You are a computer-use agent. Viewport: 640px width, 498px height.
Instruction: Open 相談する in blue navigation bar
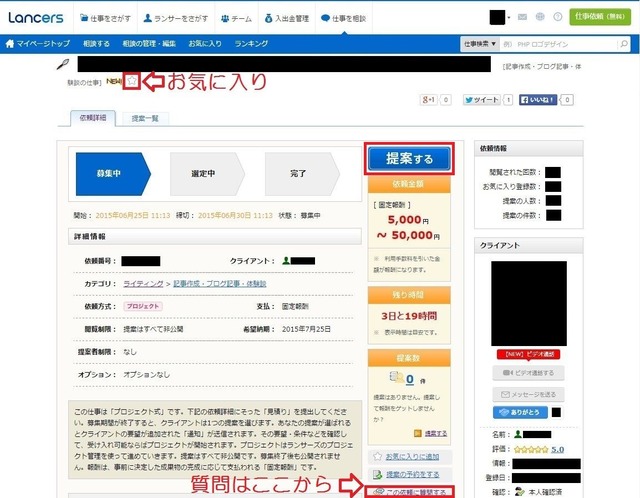click(x=96, y=44)
